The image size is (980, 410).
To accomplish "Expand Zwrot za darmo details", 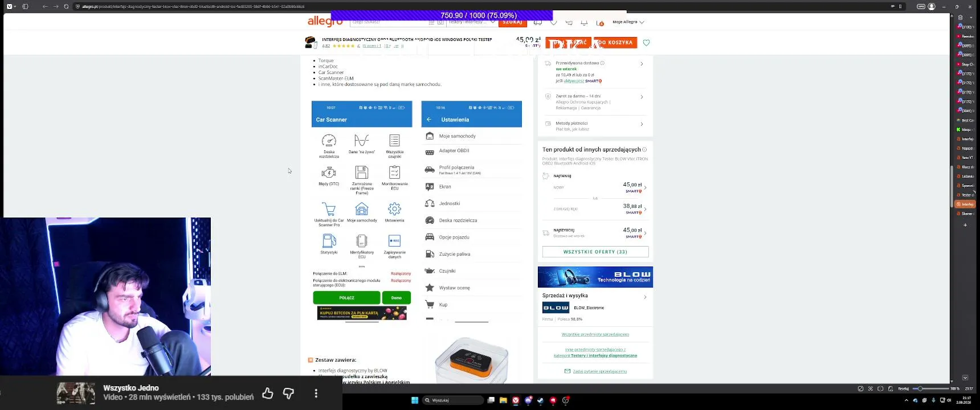I will (x=642, y=97).
